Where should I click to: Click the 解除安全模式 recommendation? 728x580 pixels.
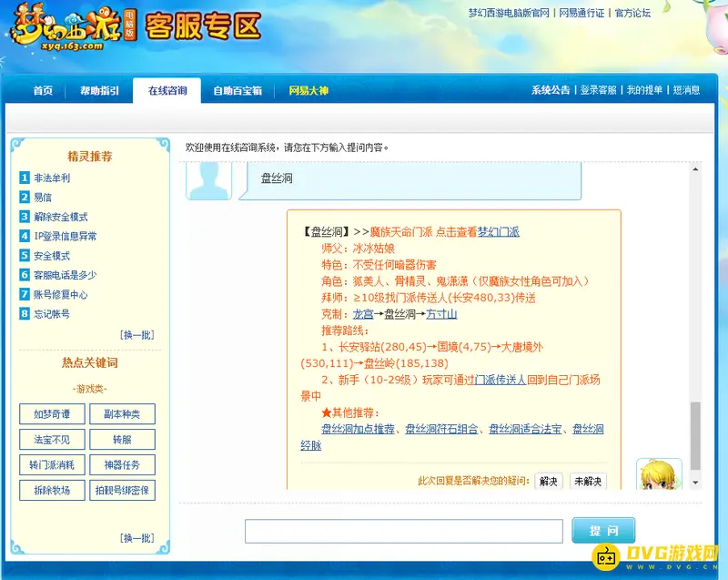tap(60, 217)
